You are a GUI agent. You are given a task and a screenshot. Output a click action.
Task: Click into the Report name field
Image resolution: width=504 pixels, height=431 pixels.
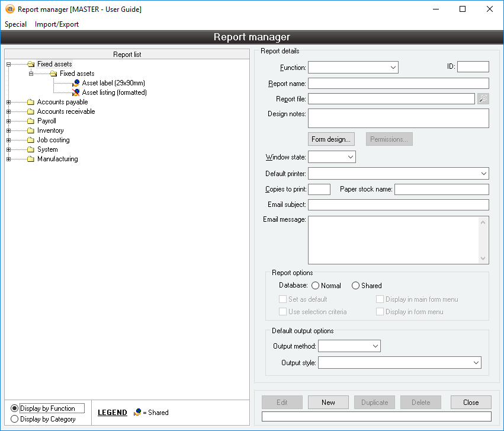398,84
